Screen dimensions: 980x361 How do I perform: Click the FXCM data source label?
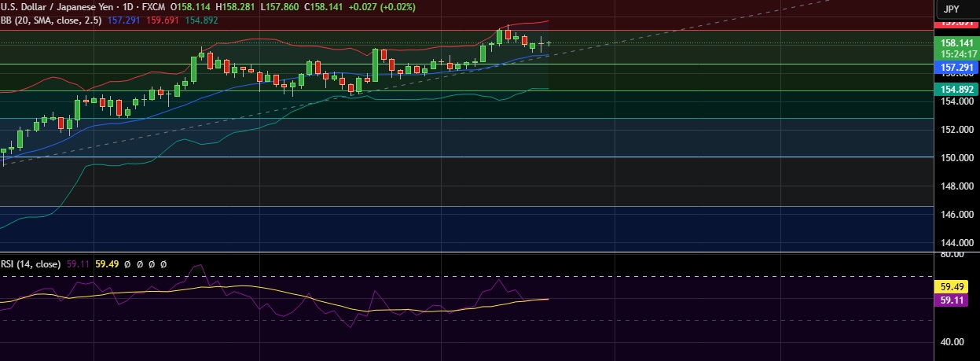coord(153,8)
